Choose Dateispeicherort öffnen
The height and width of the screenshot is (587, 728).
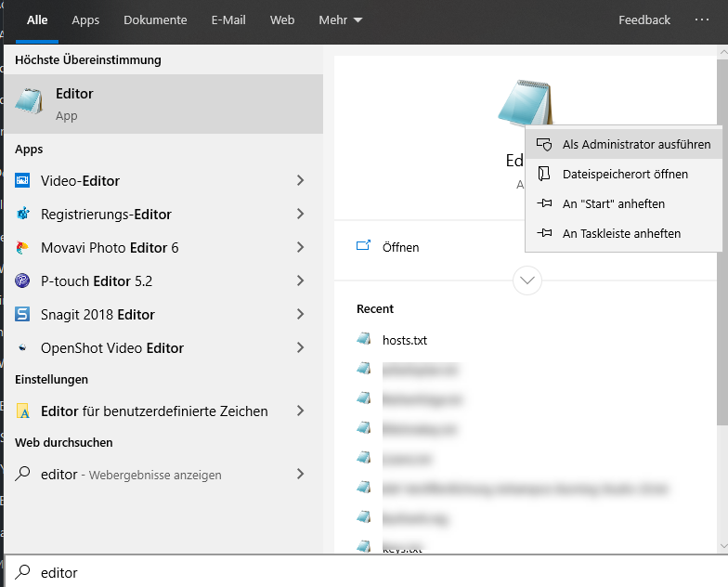tap(624, 175)
